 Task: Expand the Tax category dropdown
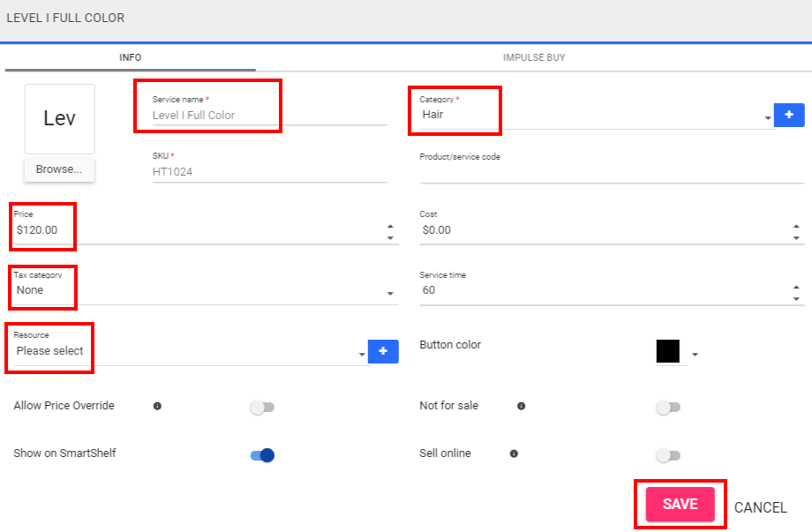(x=203, y=291)
